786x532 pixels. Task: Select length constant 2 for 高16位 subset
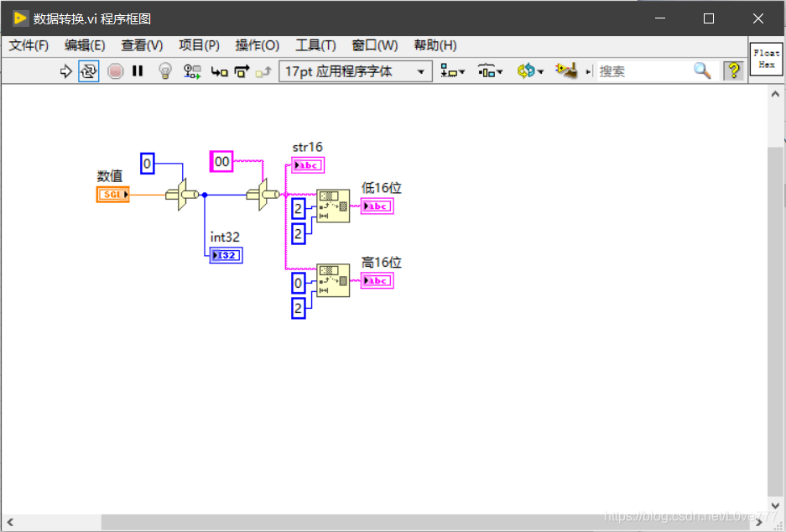[299, 308]
